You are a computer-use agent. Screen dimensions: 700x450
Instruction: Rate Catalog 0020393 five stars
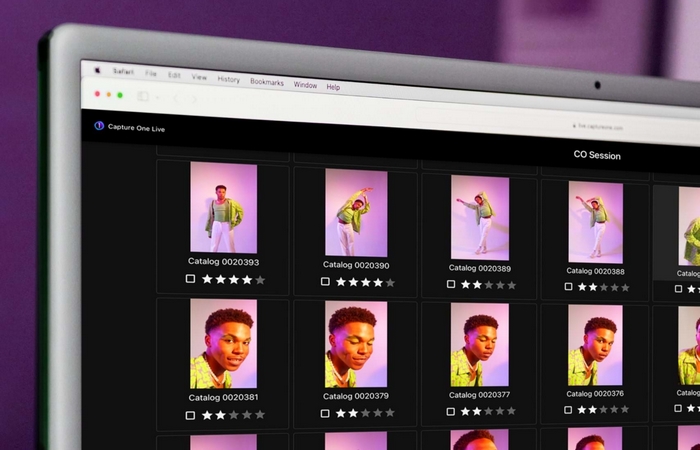(x=260, y=280)
